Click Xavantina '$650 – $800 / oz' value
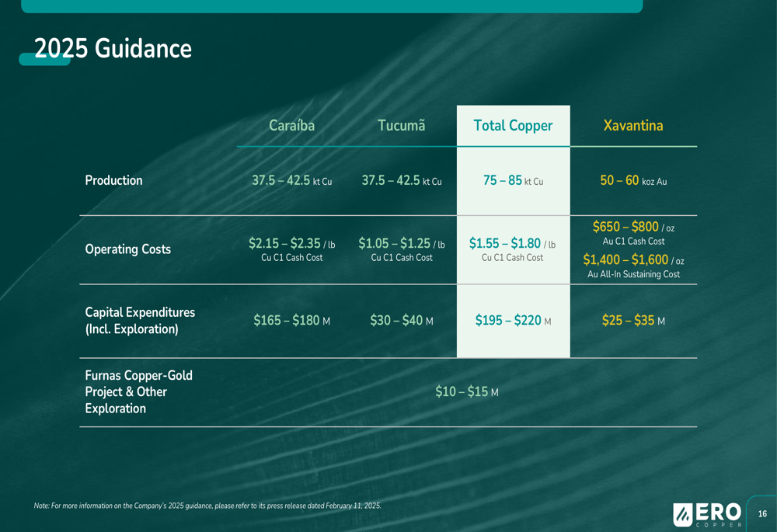The height and width of the screenshot is (532, 777). point(633,228)
